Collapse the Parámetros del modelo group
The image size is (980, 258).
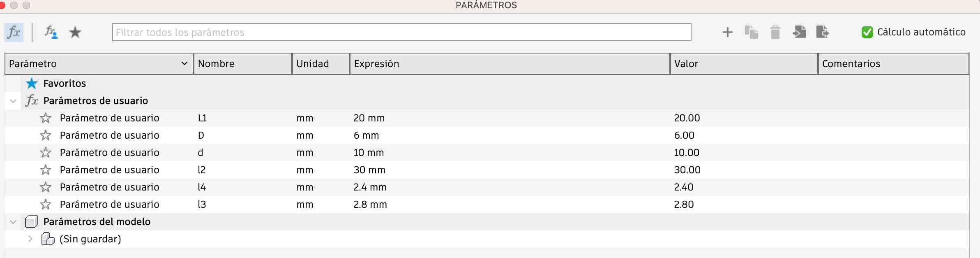coord(13,222)
